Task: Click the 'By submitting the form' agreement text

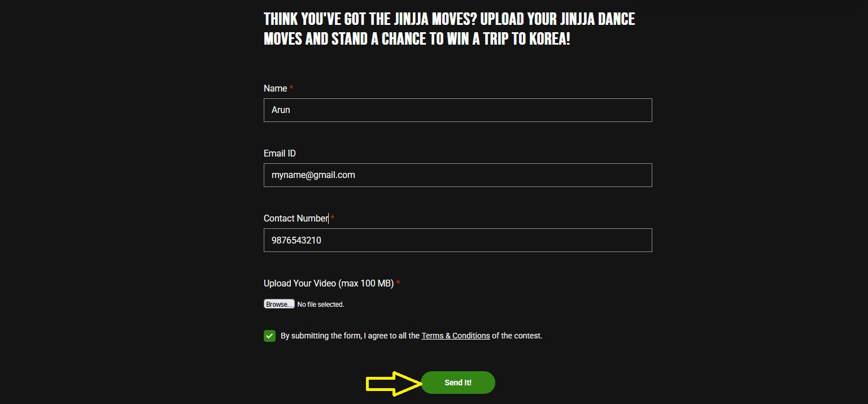Action: tap(350, 336)
